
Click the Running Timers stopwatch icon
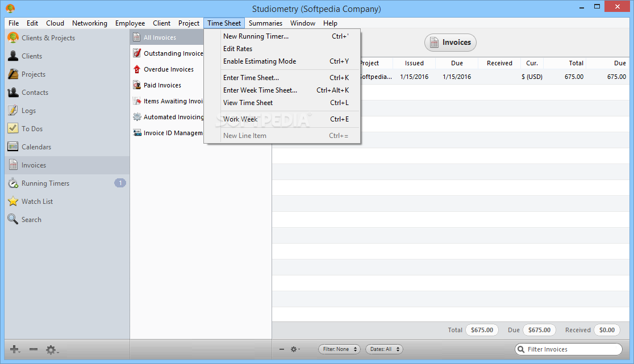(x=13, y=183)
